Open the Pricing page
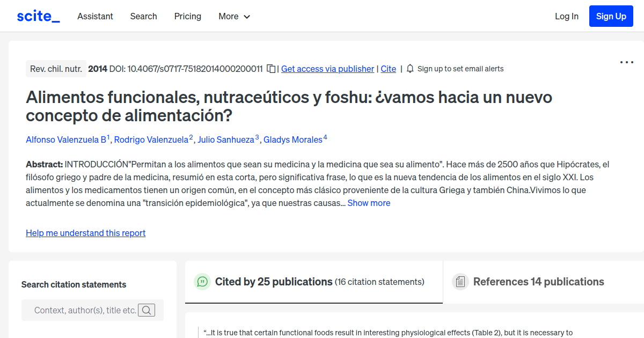 (187, 17)
